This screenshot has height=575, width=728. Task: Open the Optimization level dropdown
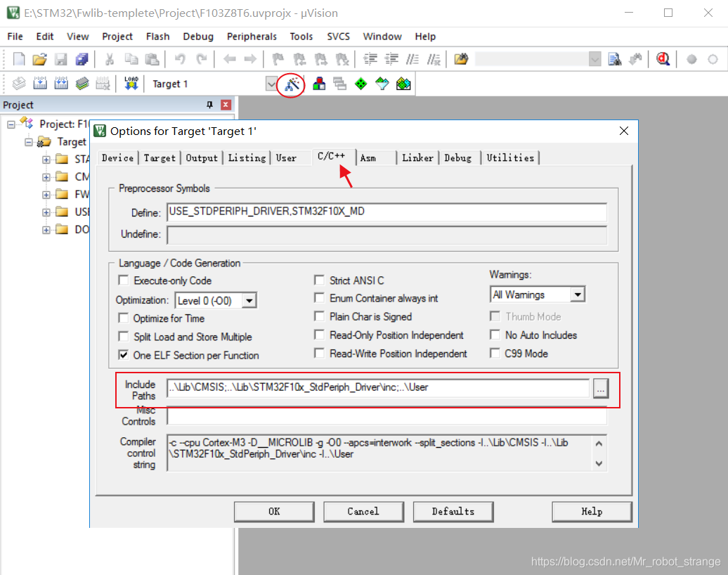tap(249, 301)
